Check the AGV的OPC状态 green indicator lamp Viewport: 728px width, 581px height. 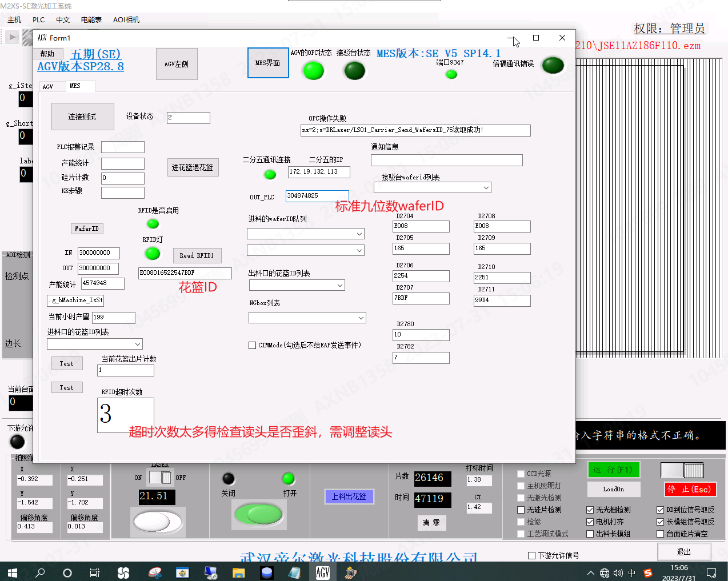pos(313,71)
